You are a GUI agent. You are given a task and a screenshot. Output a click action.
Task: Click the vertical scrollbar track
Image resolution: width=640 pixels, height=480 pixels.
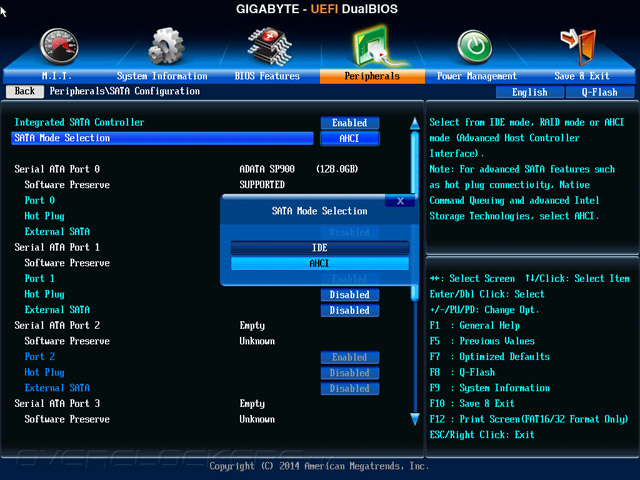[415, 355]
